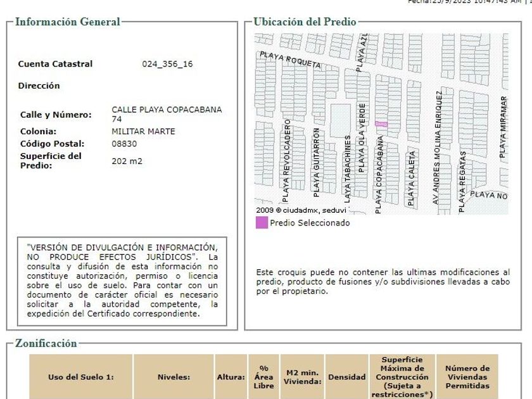The image size is (532, 399).
Task: Click the Uso del Suelo 1 column header
Action: pos(81,377)
